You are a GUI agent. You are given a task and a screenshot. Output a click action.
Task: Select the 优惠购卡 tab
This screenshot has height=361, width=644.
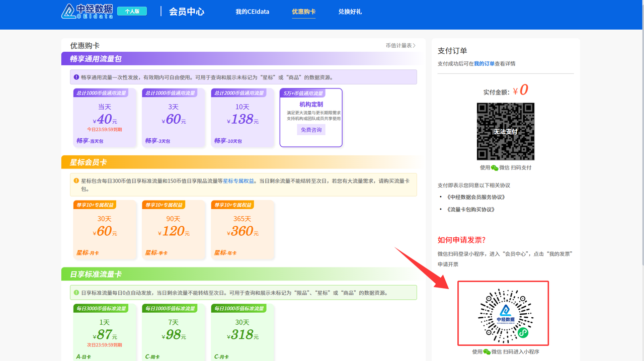tap(303, 12)
